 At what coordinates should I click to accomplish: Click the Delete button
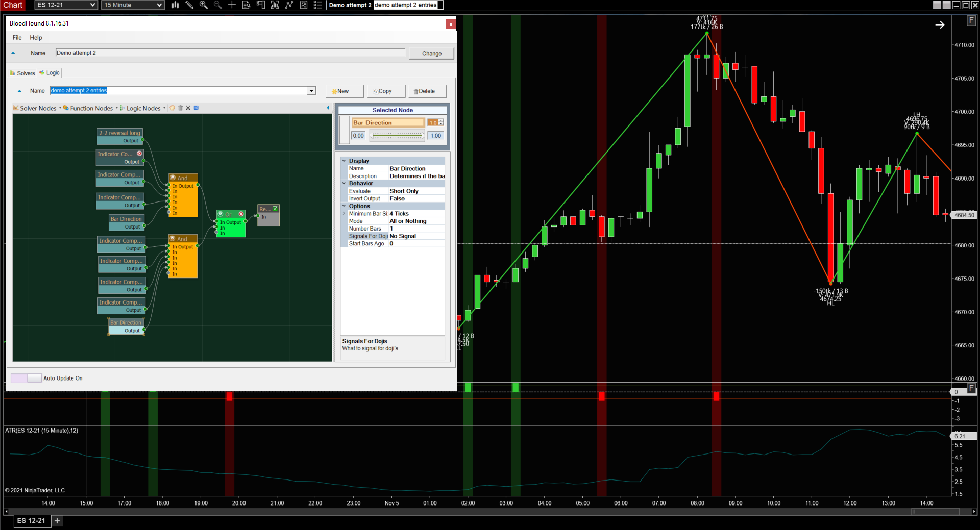[427, 91]
